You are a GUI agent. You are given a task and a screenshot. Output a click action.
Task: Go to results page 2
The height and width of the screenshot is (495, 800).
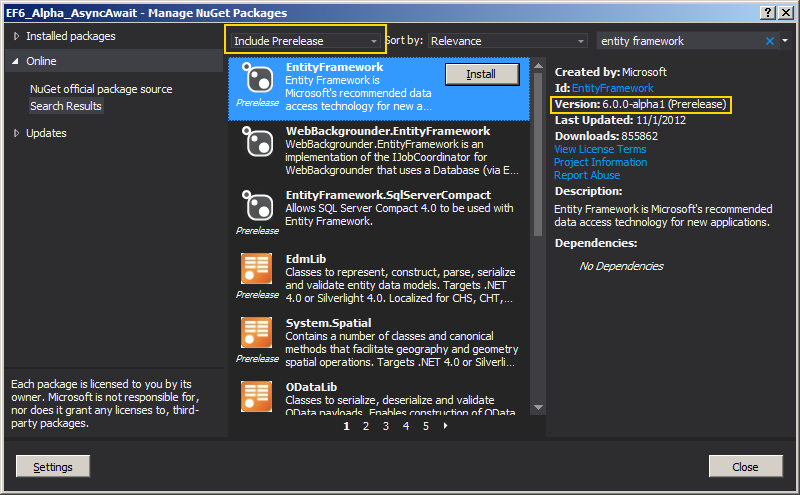coord(366,426)
